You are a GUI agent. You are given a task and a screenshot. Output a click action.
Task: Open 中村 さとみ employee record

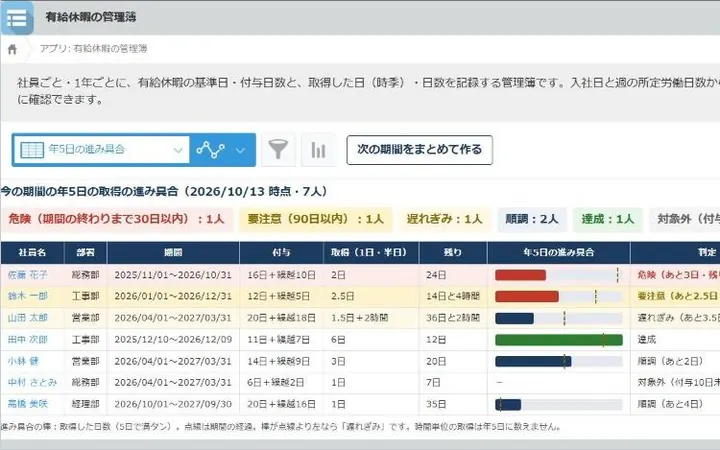[x=32, y=382]
